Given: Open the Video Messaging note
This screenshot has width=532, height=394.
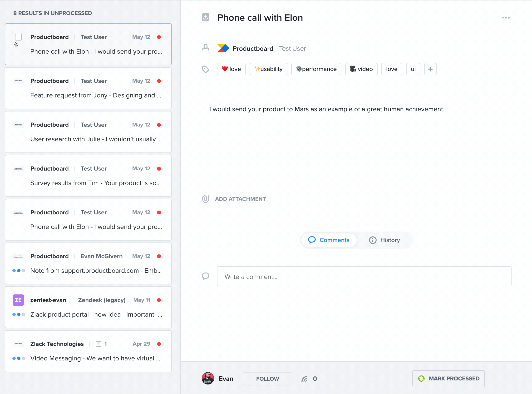Looking at the screenshot, I should (88, 351).
